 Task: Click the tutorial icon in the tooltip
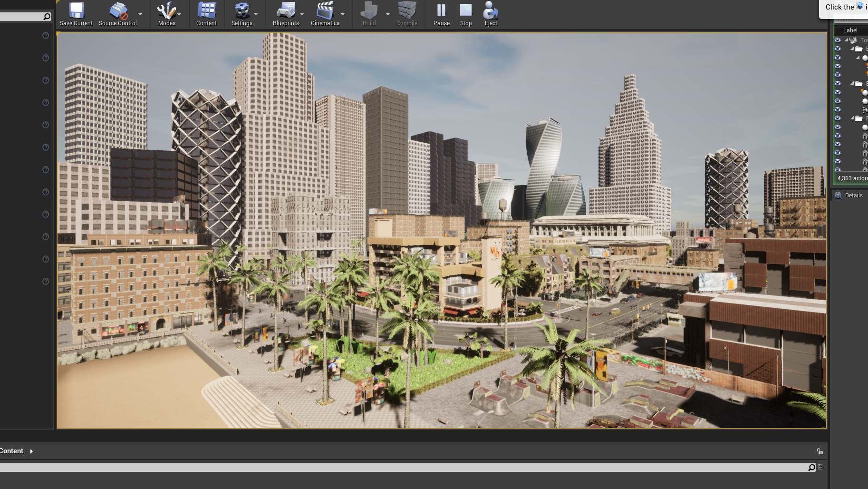859,6
